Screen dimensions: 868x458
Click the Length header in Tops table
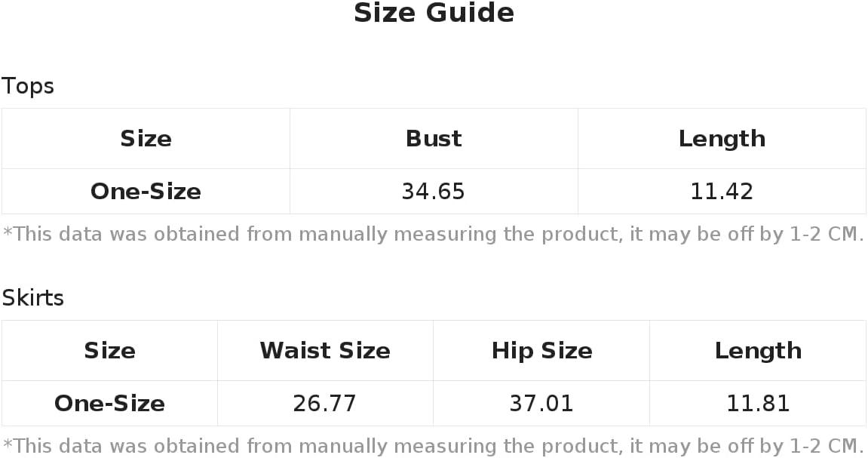(722, 139)
